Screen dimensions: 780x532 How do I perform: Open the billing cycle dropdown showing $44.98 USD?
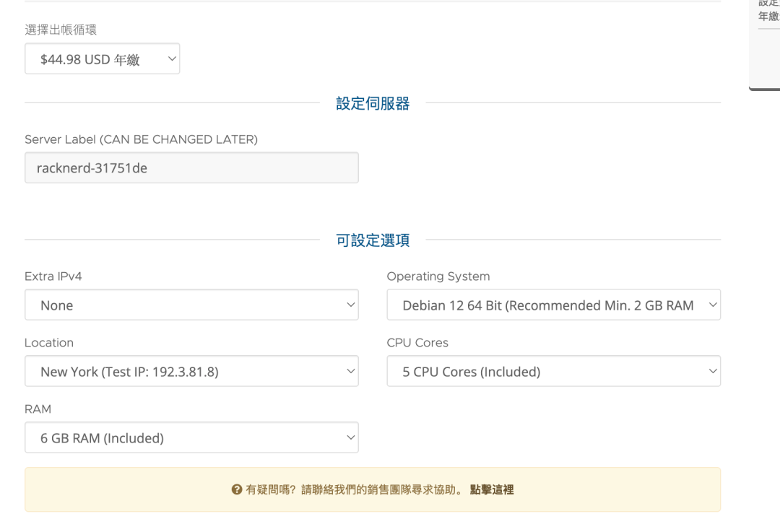tap(101, 59)
